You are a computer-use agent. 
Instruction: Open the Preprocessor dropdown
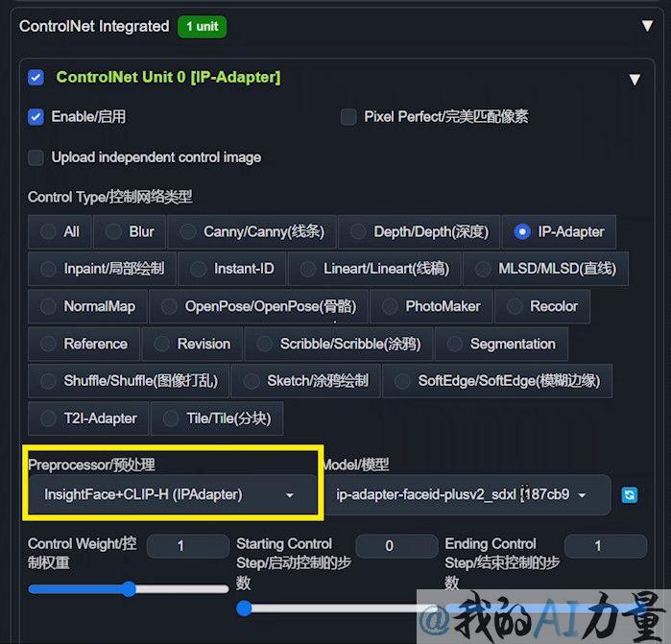point(173,494)
